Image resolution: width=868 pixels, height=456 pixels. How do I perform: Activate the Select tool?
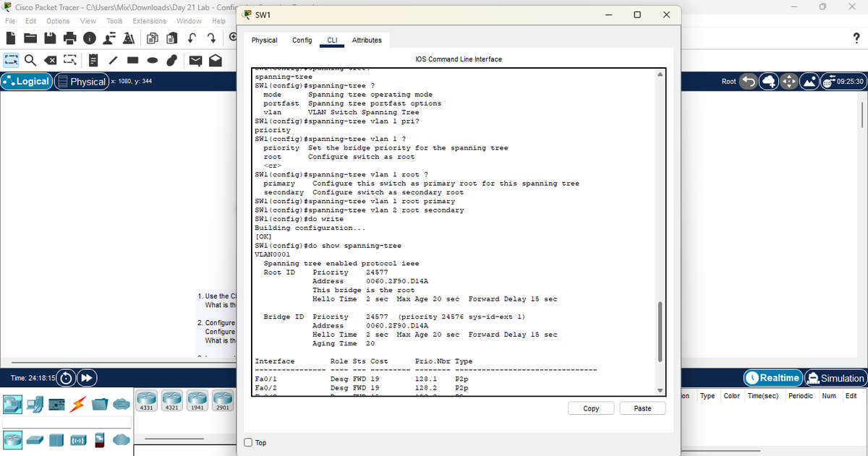pyautogui.click(x=12, y=61)
